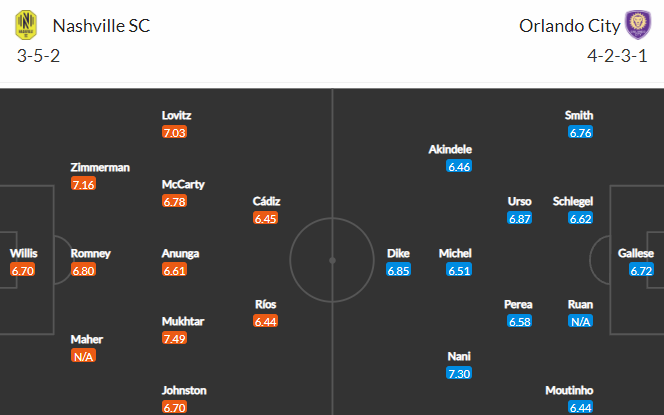Select Nani's 7.30 rating badge
Image resolution: width=664 pixels, height=415 pixels.
(459, 373)
